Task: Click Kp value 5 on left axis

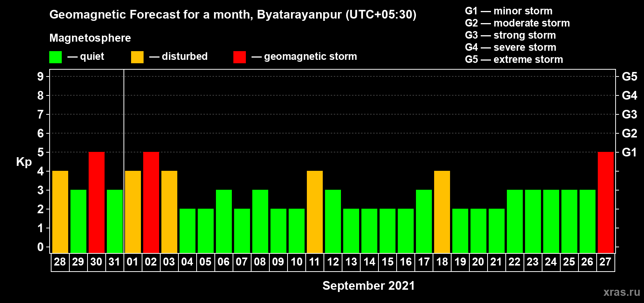Action: (x=41, y=152)
